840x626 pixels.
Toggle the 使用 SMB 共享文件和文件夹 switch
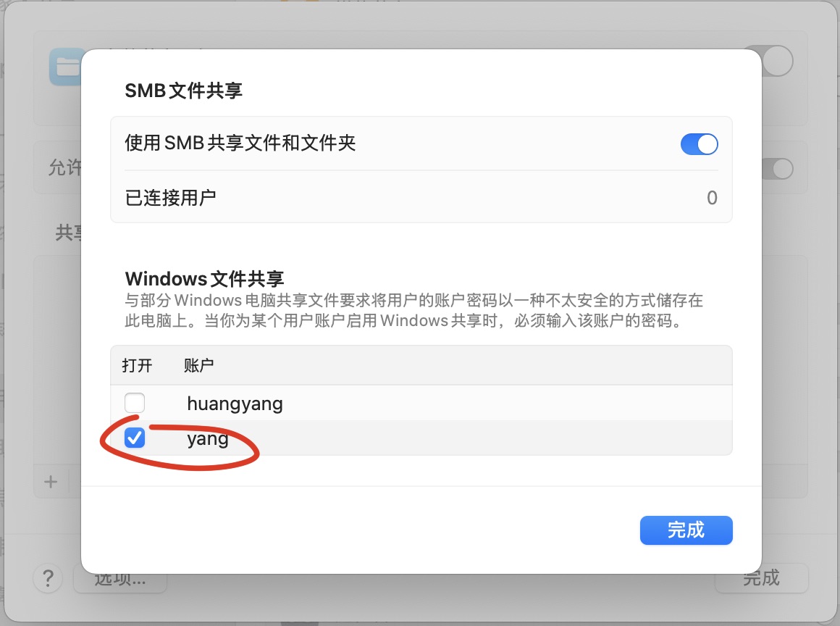click(x=699, y=144)
